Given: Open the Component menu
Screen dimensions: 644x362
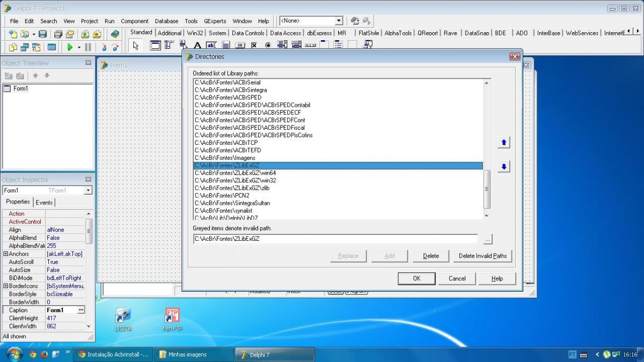Looking at the screenshot, I should point(135,21).
